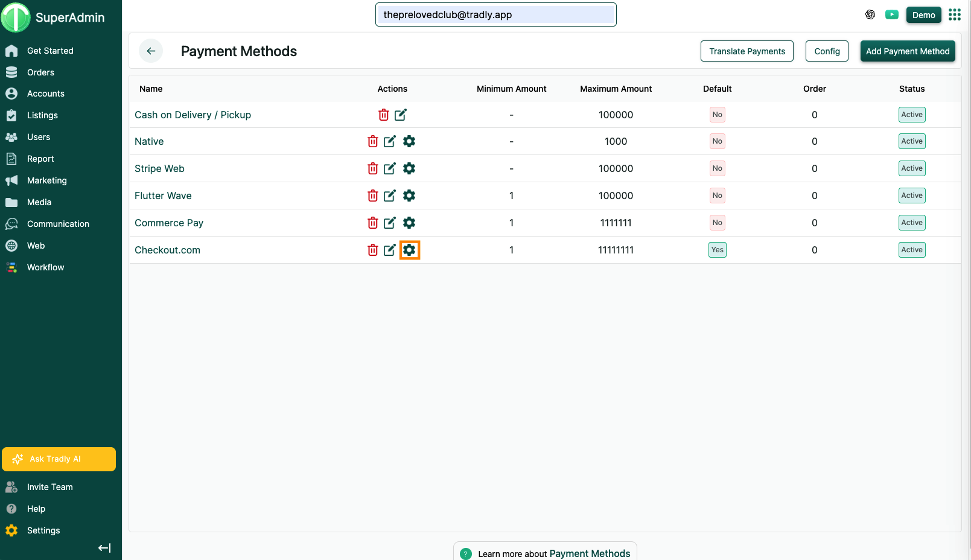Navigate to Workflow in sidebar

(x=45, y=267)
